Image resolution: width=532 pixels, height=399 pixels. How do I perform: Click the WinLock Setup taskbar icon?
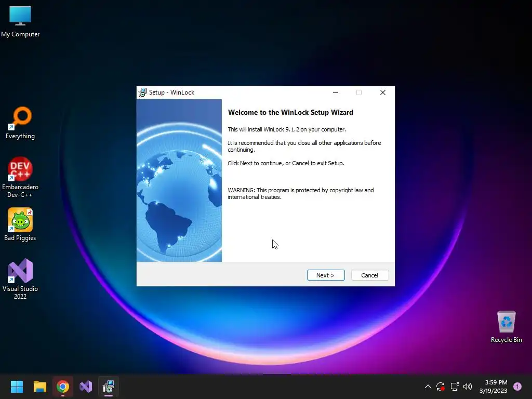pyautogui.click(x=109, y=387)
